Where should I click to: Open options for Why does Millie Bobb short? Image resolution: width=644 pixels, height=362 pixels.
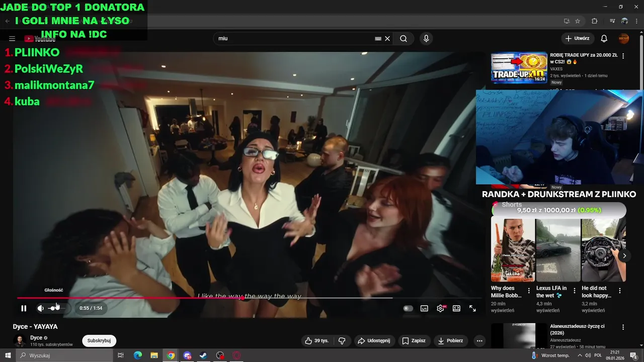(x=529, y=291)
